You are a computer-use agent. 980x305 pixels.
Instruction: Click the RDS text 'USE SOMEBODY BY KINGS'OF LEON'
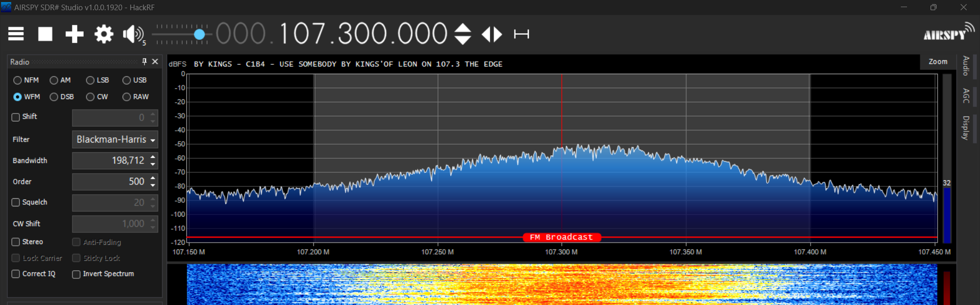click(348, 64)
